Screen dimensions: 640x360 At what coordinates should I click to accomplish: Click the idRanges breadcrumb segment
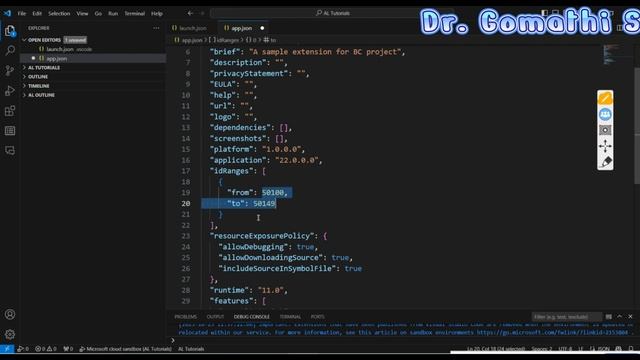pyautogui.click(x=224, y=40)
